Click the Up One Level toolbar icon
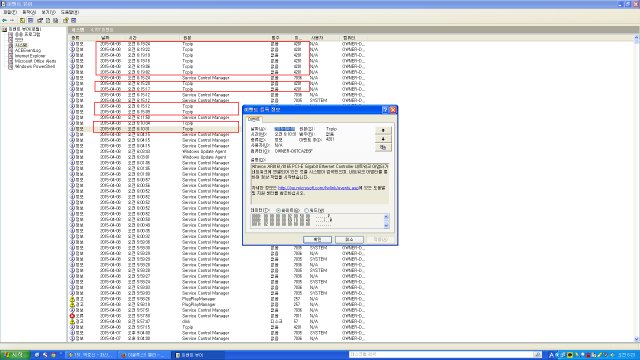640x360 pixels. [22, 20]
